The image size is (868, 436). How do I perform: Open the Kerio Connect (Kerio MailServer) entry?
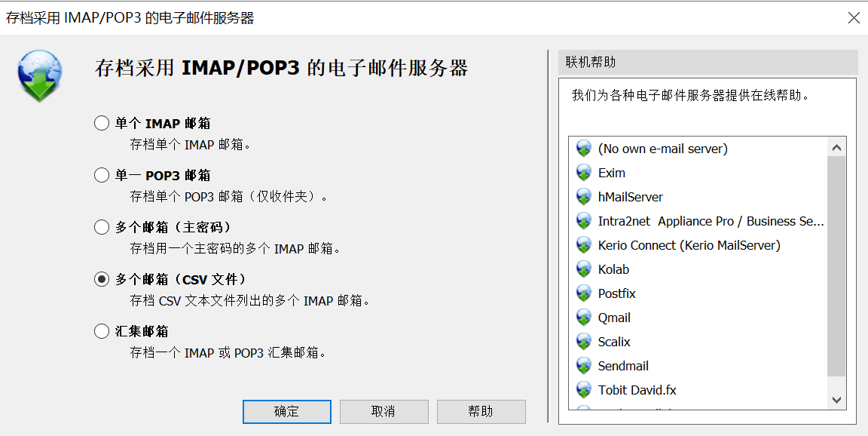[689, 245]
